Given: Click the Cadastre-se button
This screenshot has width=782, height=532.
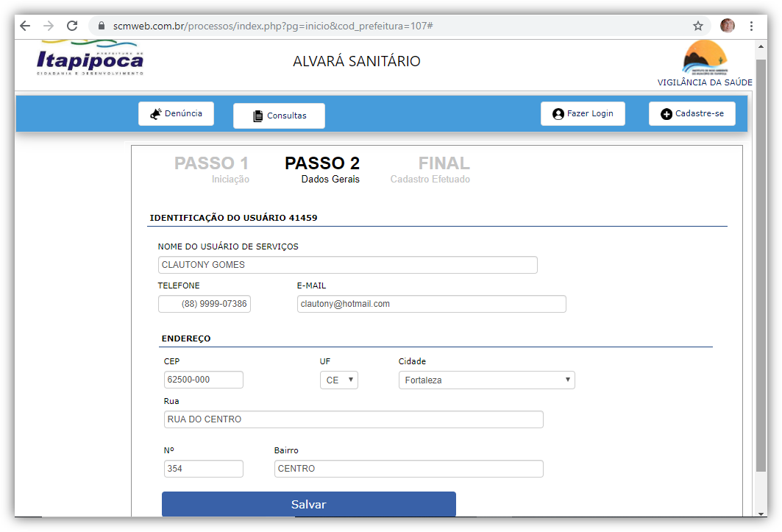Looking at the screenshot, I should click(x=692, y=114).
